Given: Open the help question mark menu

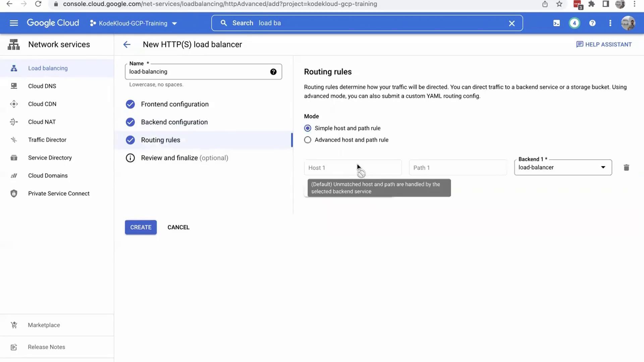Looking at the screenshot, I should 592,23.
